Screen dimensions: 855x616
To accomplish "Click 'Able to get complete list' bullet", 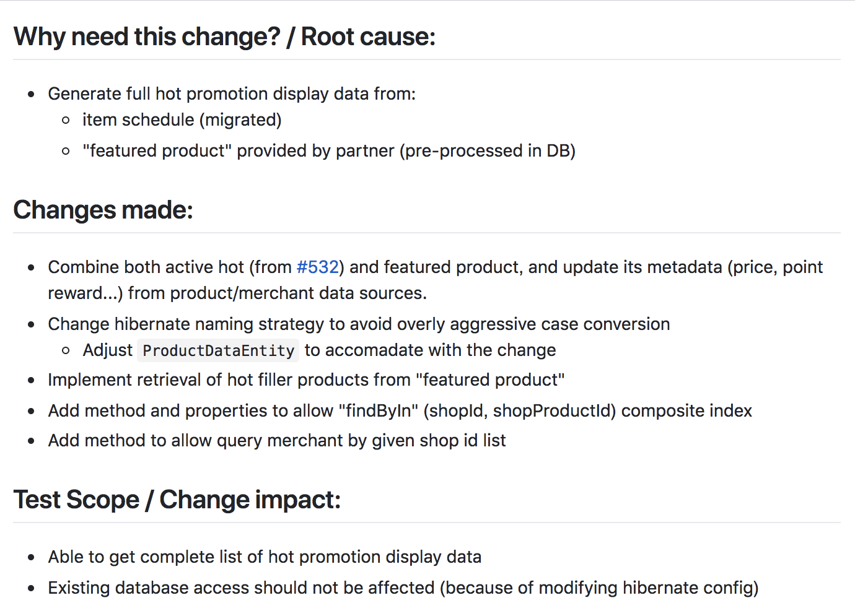I will coord(265,557).
